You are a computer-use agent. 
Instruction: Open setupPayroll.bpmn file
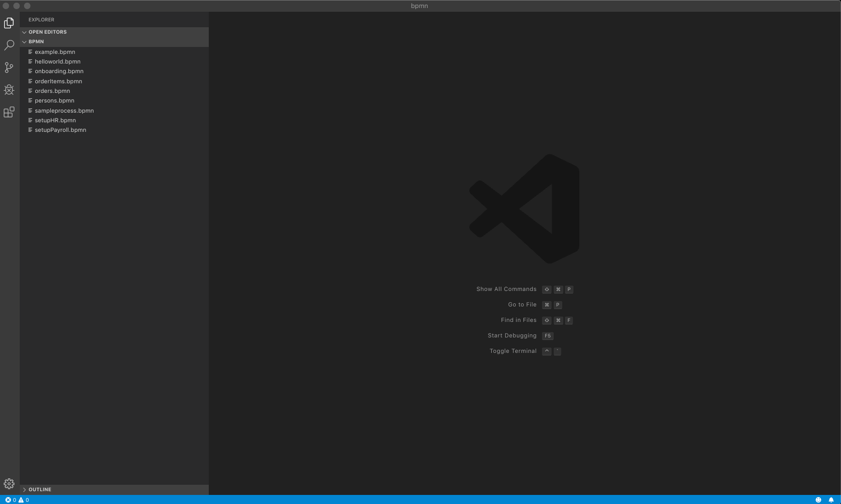(60, 130)
